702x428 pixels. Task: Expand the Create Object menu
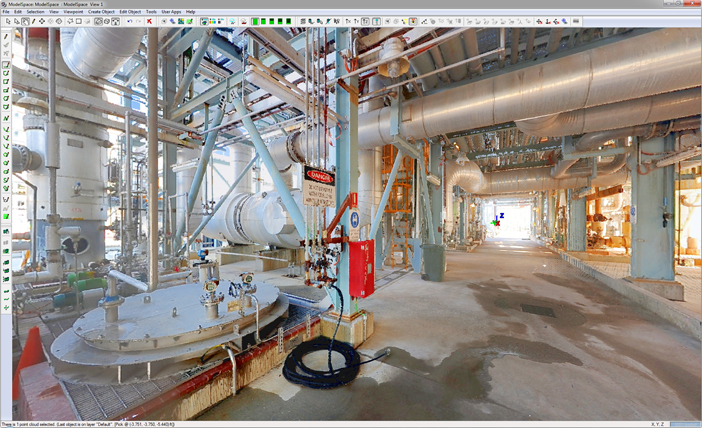pyautogui.click(x=102, y=11)
